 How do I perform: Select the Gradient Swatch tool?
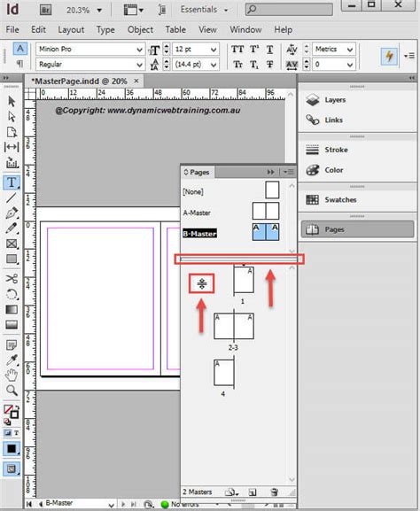tap(12, 310)
